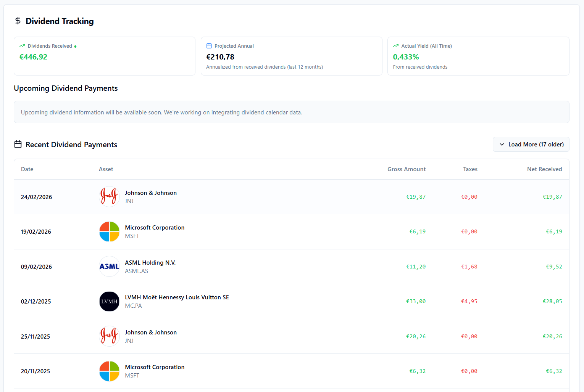Click the €11,20 gross amount for ASML

416,267
